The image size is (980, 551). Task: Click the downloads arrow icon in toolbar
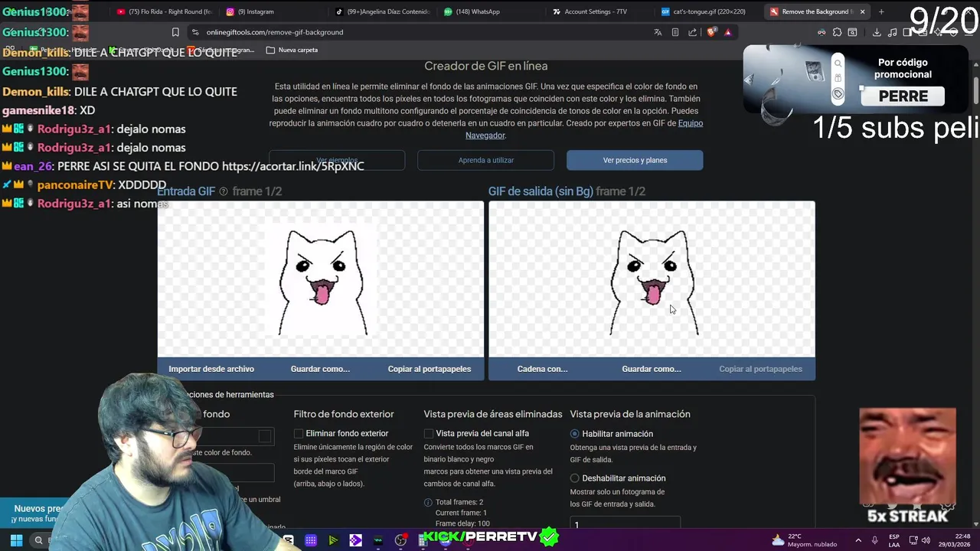pyautogui.click(x=877, y=32)
